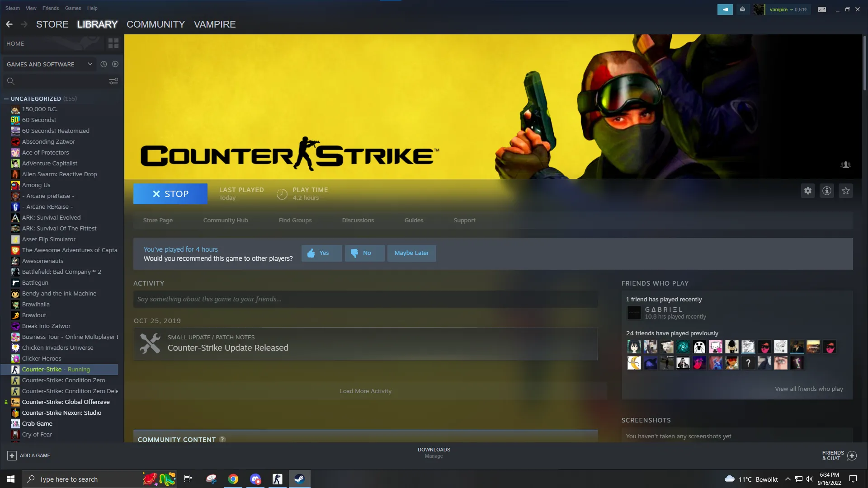Switch to the Store tab
Image resolution: width=868 pixels, height=488 pixels.
(52, 24)
